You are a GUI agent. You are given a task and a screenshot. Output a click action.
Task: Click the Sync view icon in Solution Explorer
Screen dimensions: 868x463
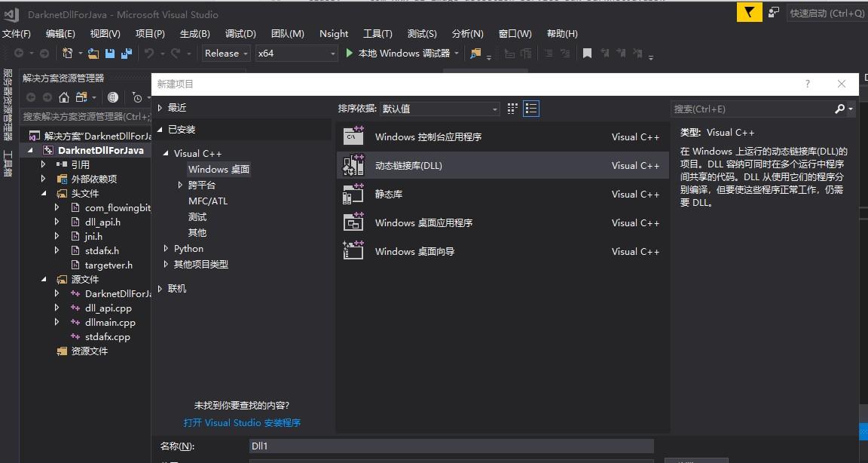[81, 97]
